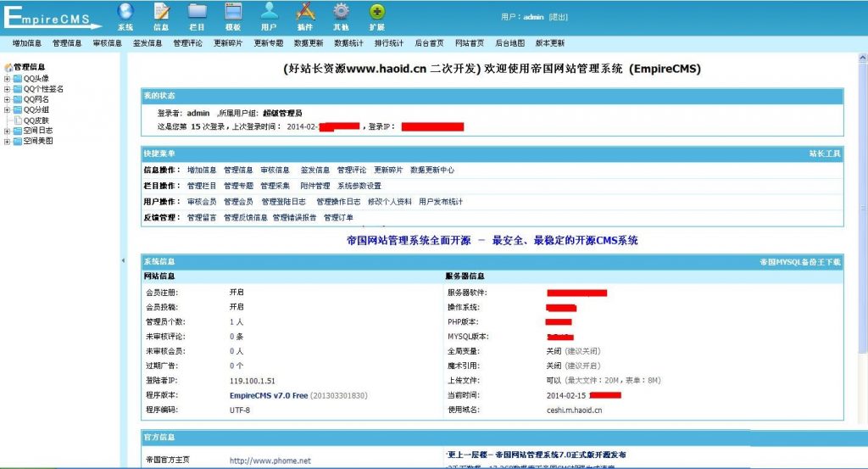Open the 帝国网站管理系统7.0正式版开源发布 news link
This screenshot has width=868, height=469.
(537, 455)
